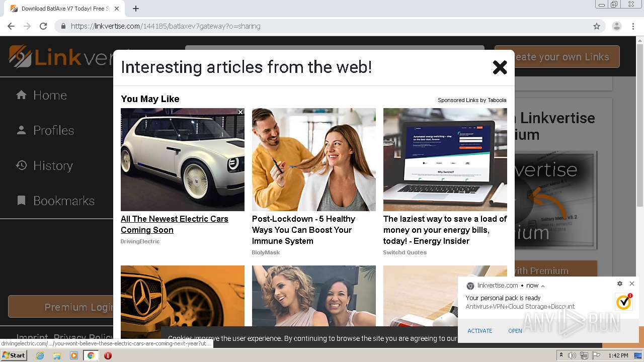Screen dimensions: 644x362
Task: Open the media player taskbar icon
Action: click(74, 355)
